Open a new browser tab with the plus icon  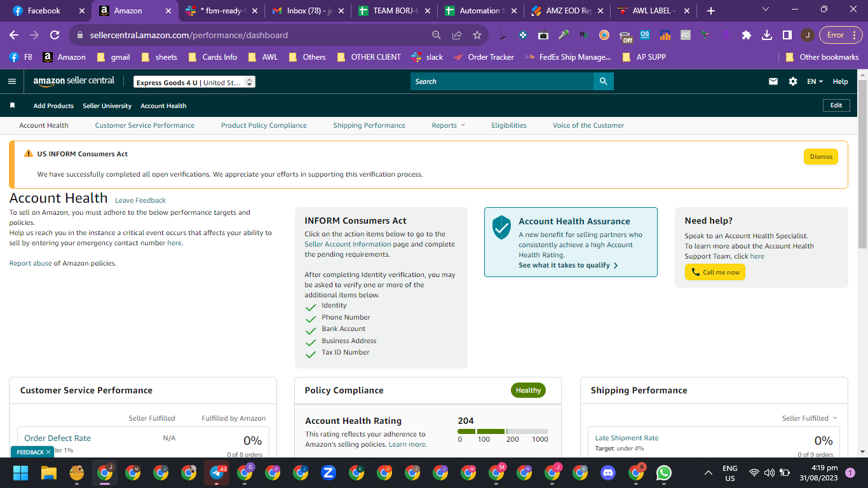[x=711, y=11]
